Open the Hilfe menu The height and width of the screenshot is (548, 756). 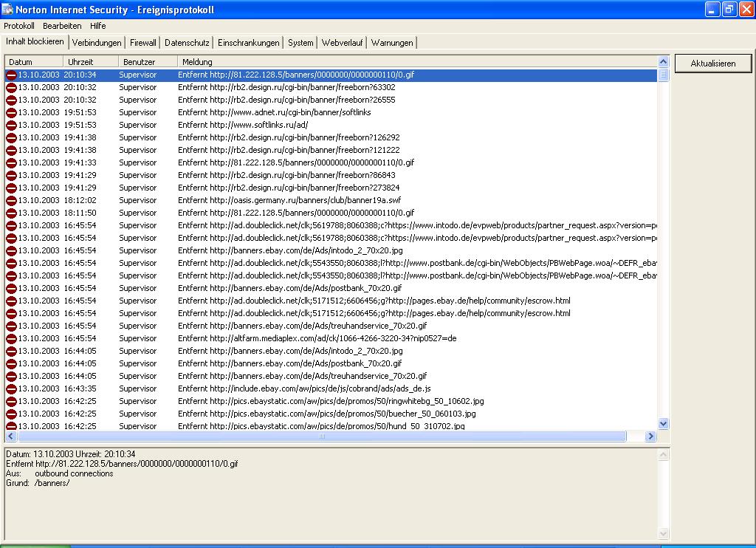[98, 26]
